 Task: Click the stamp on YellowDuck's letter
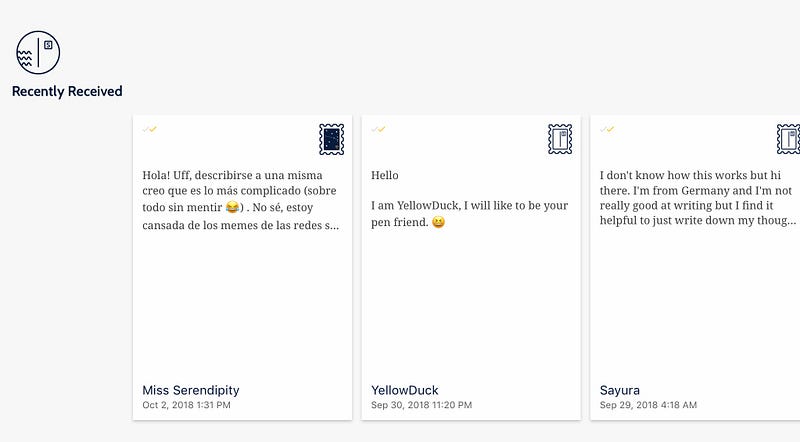click(x=560, y=138)
